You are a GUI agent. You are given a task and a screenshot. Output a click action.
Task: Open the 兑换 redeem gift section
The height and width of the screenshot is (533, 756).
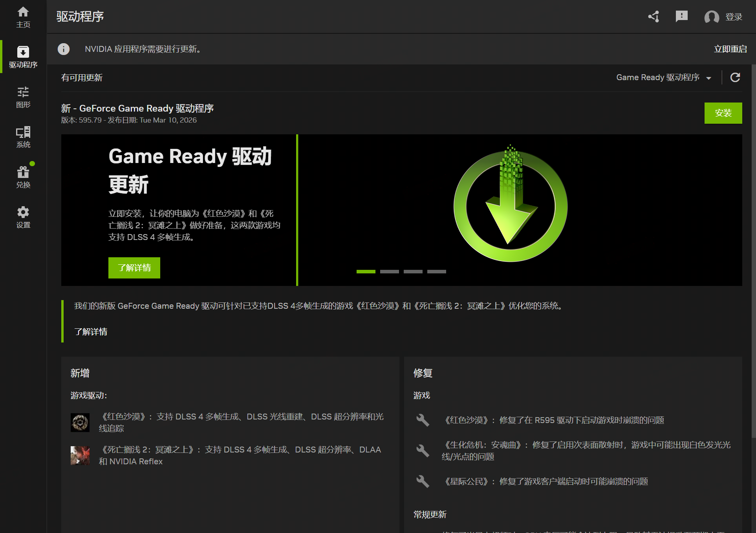(x=23, y=177)
